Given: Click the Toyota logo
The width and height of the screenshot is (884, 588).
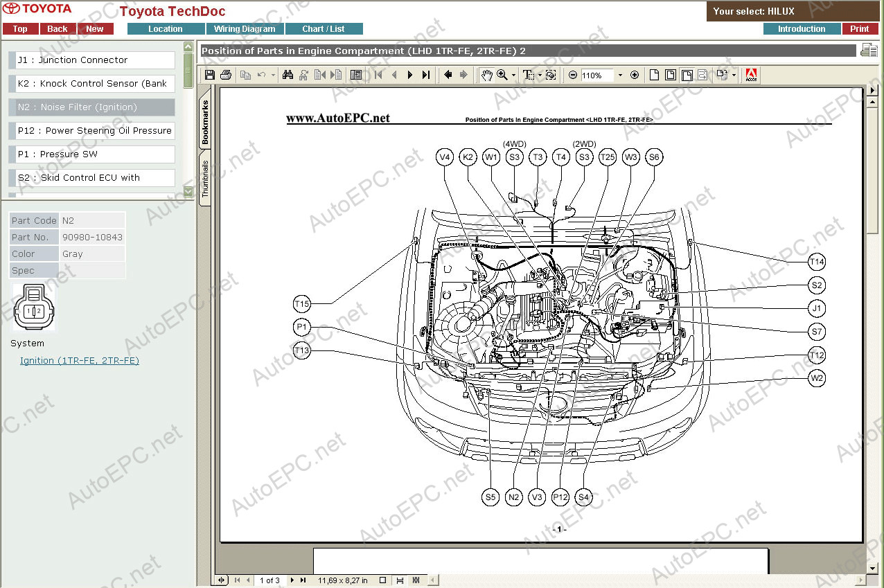Looking at the screenshot, I should [x=37, y=9].
